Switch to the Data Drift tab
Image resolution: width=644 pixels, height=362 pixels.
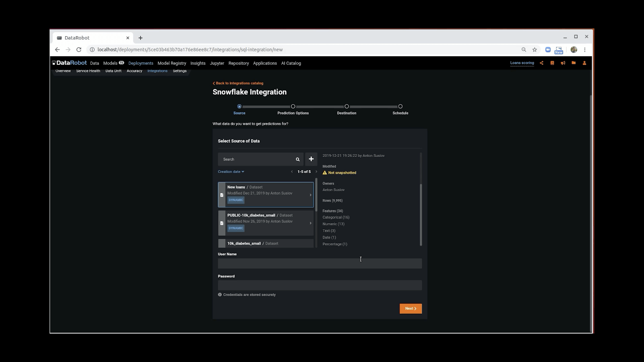pos(114,71)
